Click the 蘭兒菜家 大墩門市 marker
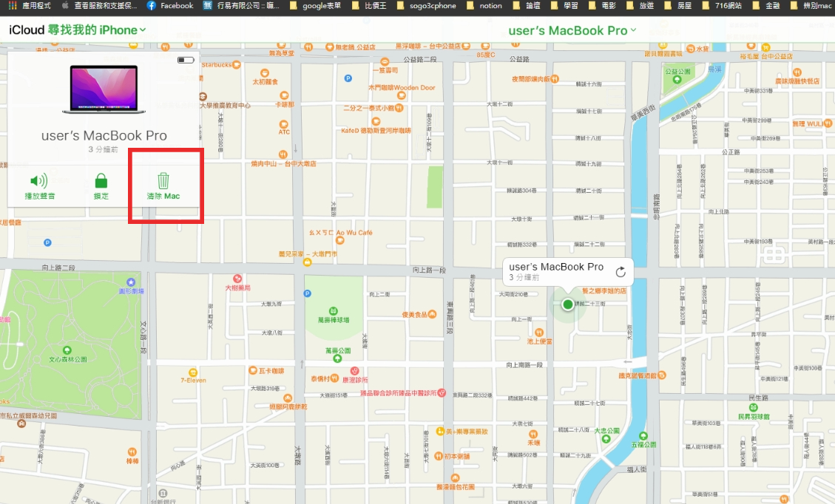Viewport: 835px width, 504px height. click(x=307, y=262)
